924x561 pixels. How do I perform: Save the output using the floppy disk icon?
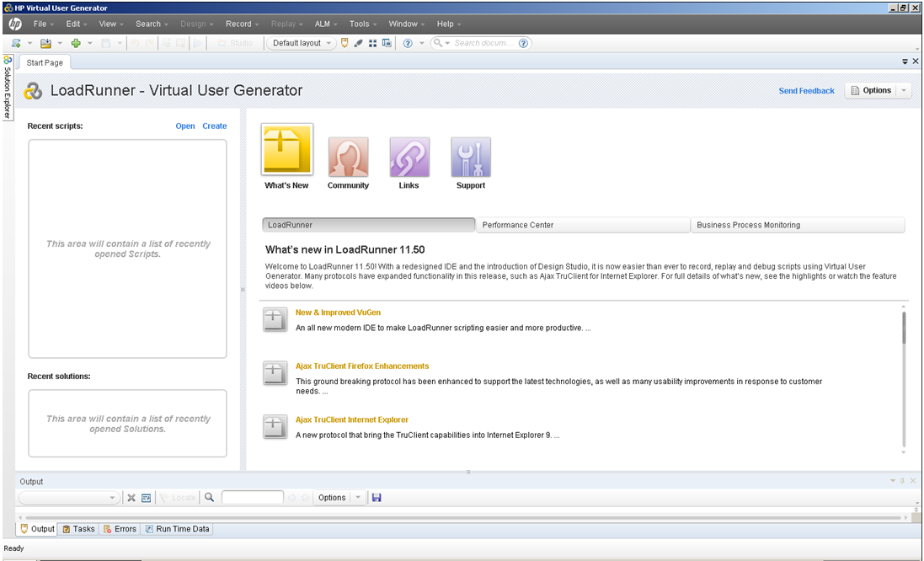coord(377,497)
